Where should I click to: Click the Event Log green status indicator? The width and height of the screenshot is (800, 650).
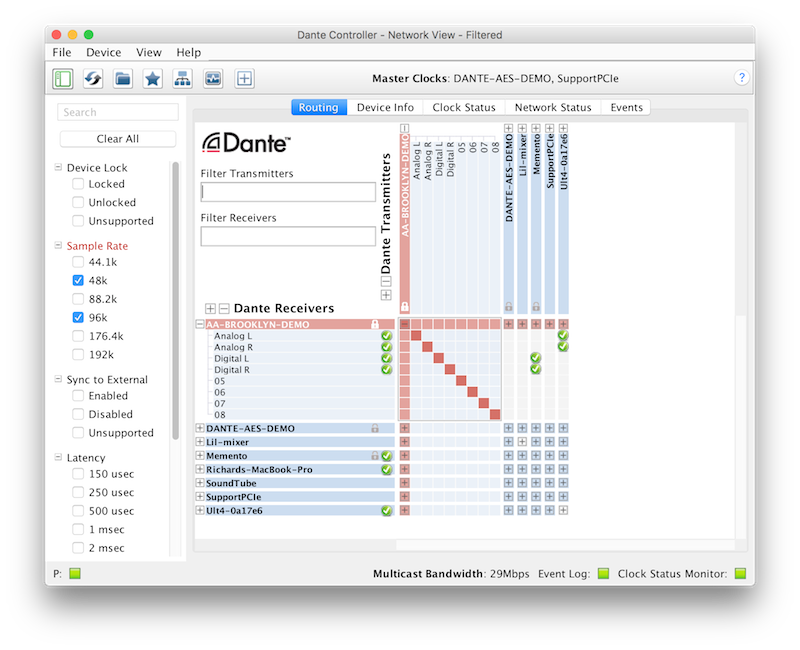[604, 573]
